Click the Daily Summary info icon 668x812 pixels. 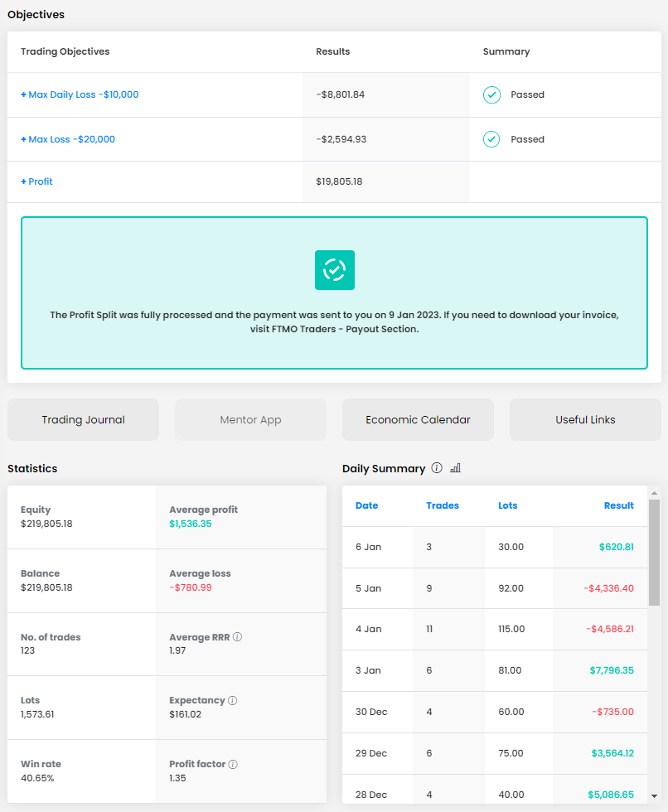point(437,468)
